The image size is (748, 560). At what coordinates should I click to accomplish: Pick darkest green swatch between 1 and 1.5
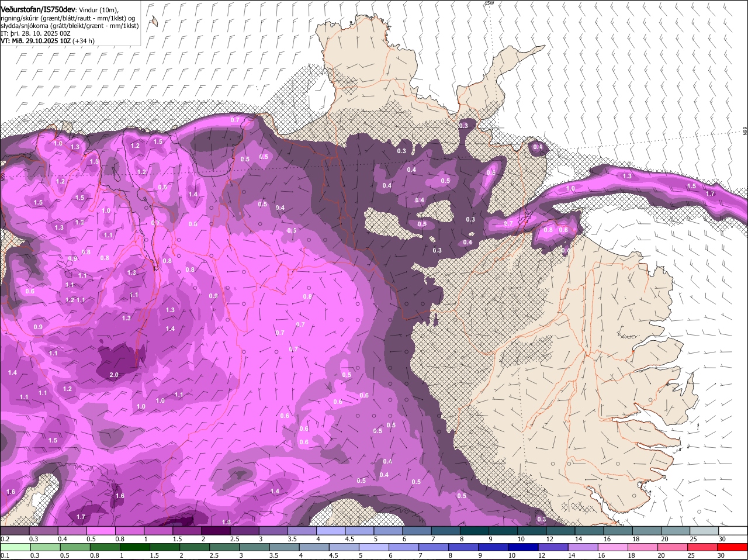(x=134, y=547)
